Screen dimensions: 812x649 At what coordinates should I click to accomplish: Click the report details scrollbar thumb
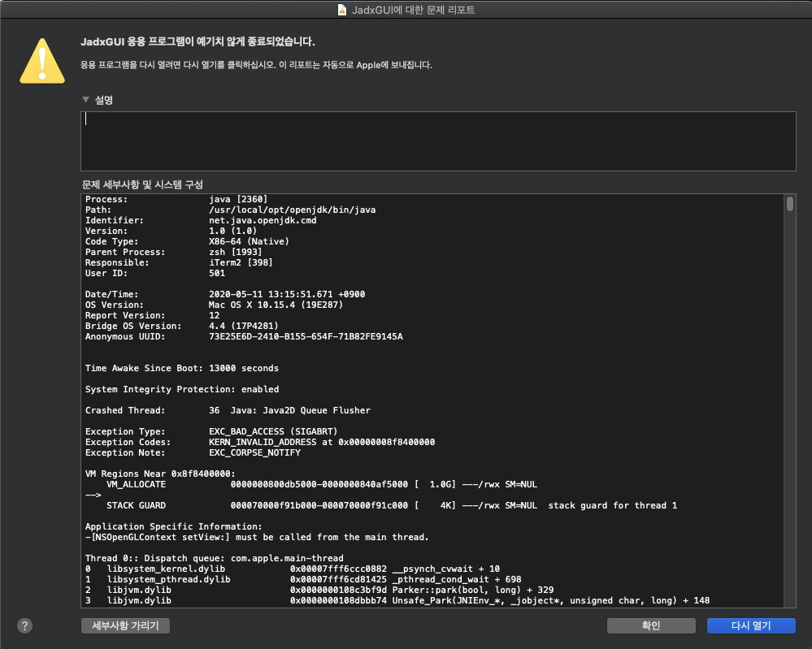(x=790, y=203)
